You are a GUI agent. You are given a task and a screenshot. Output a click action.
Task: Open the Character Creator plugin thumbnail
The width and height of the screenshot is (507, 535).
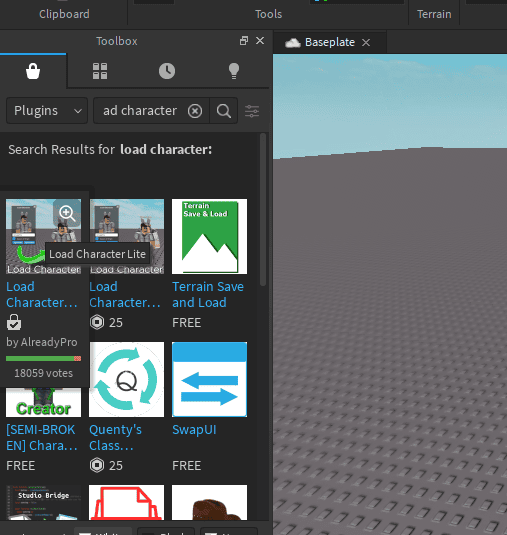43,403
